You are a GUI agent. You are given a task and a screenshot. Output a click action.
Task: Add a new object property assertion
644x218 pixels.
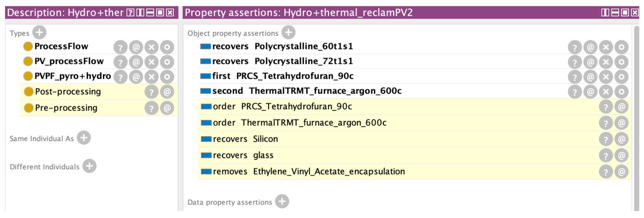tap(289, 32)
